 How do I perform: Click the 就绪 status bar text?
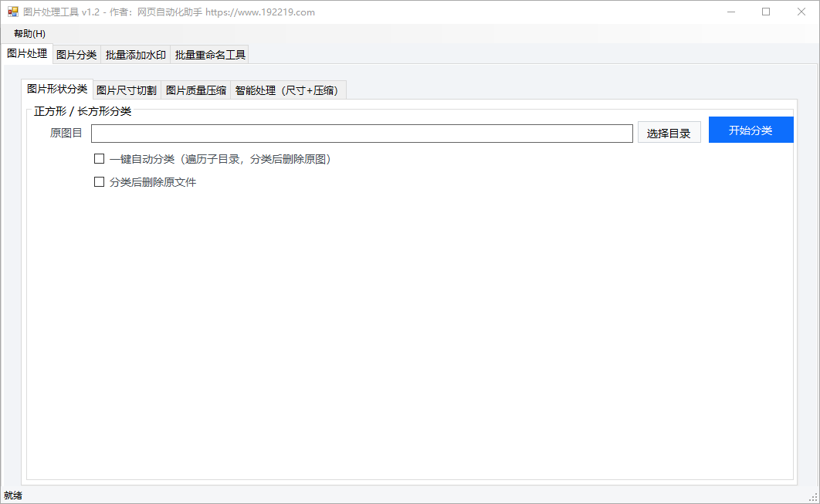point(14,495)
